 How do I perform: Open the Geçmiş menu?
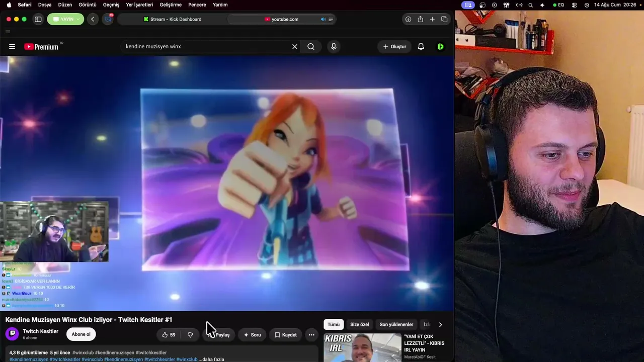111,5
